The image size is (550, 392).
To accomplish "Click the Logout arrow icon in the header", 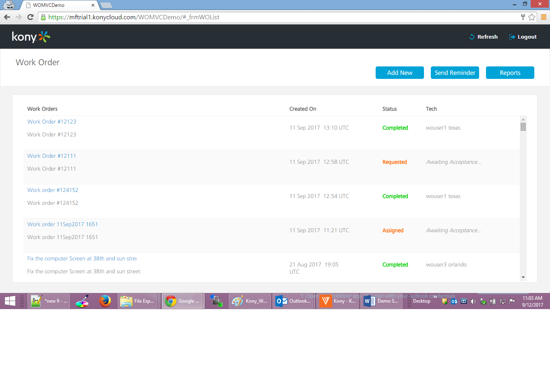I will [511, 37].
